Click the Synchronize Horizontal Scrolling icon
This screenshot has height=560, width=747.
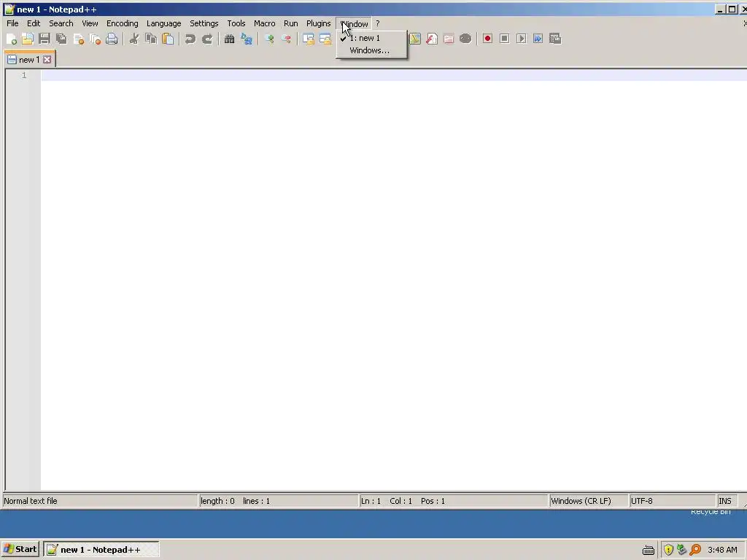click(x=325, y=39)
